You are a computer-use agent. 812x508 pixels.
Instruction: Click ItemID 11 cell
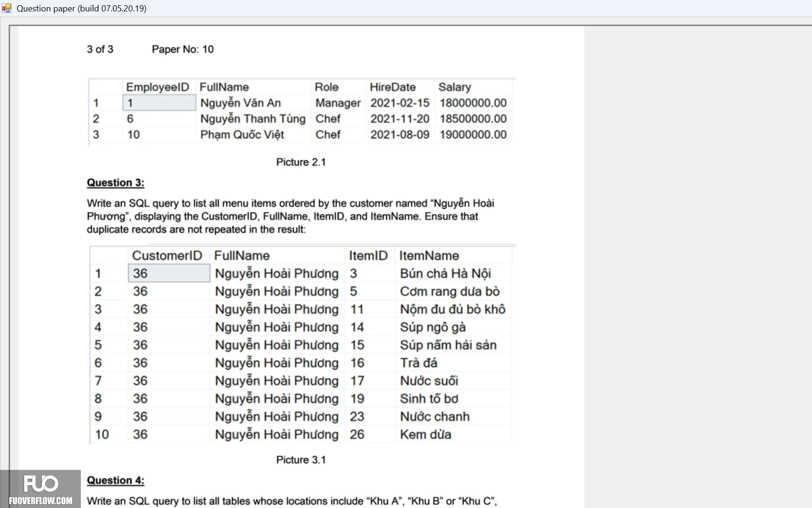[x=357, y=309]
